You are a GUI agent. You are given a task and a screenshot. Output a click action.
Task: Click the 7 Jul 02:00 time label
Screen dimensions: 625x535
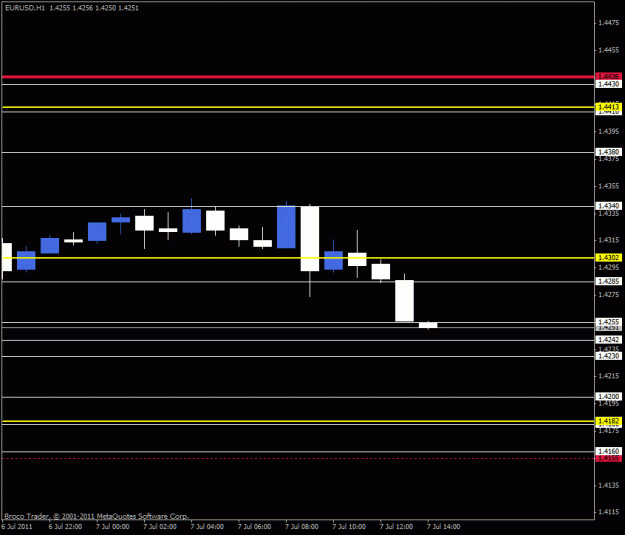tap(160, 527)
